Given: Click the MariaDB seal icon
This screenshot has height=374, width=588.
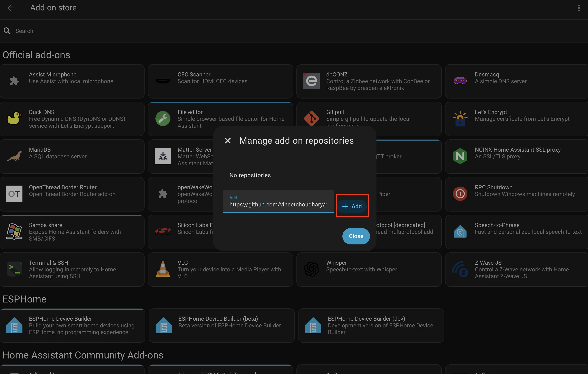Looking at the screenshot, I should point(14,156).
